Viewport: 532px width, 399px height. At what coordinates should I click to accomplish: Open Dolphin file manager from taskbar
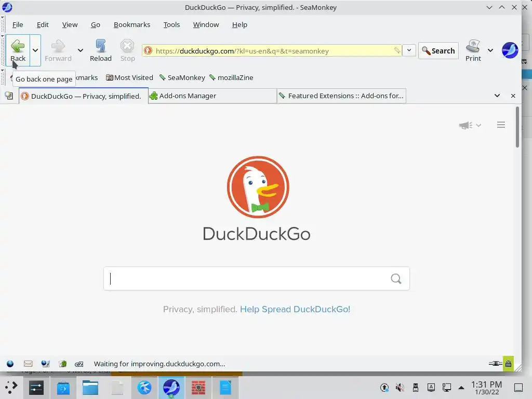point(90,388)
